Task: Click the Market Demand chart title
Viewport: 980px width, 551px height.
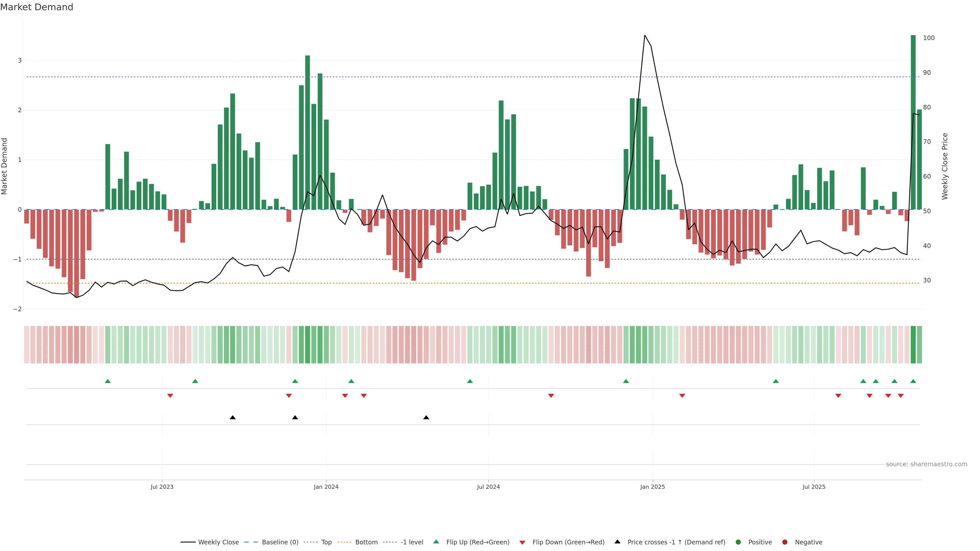Action: 36,7
